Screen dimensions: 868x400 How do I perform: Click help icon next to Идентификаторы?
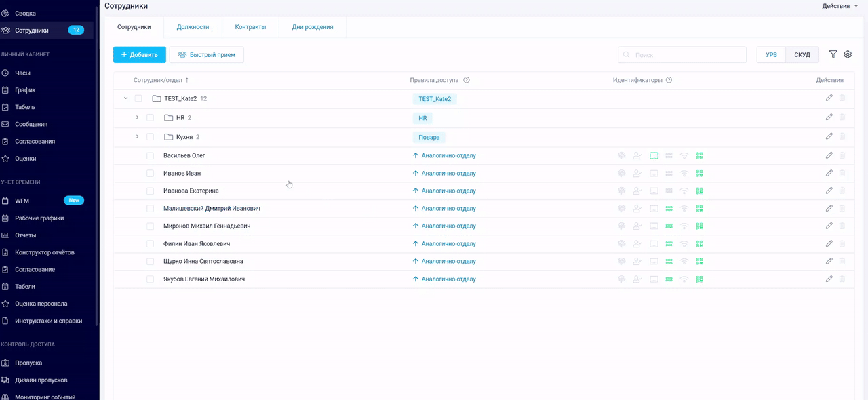point(669,80)
